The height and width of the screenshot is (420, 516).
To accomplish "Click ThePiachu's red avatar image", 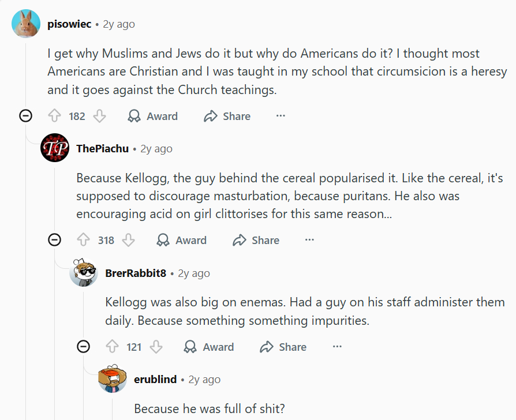I will click(x=55, y=148).
